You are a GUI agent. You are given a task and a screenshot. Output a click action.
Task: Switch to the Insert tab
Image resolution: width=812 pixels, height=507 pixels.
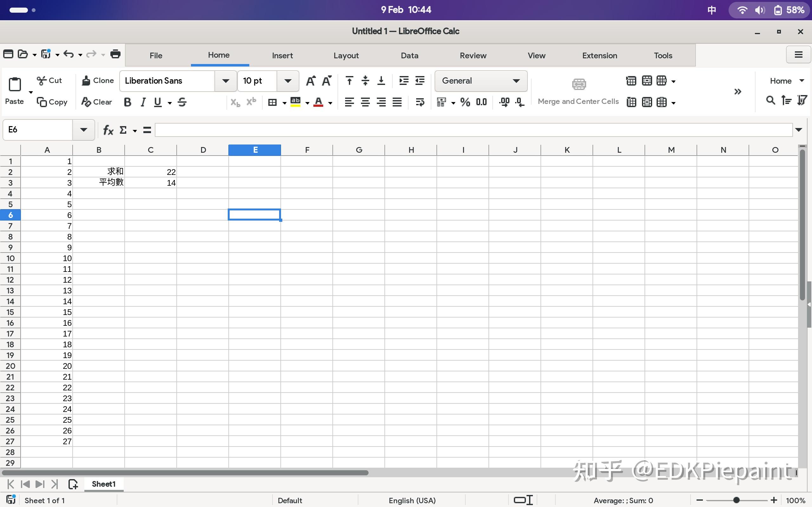click(282, 55)
